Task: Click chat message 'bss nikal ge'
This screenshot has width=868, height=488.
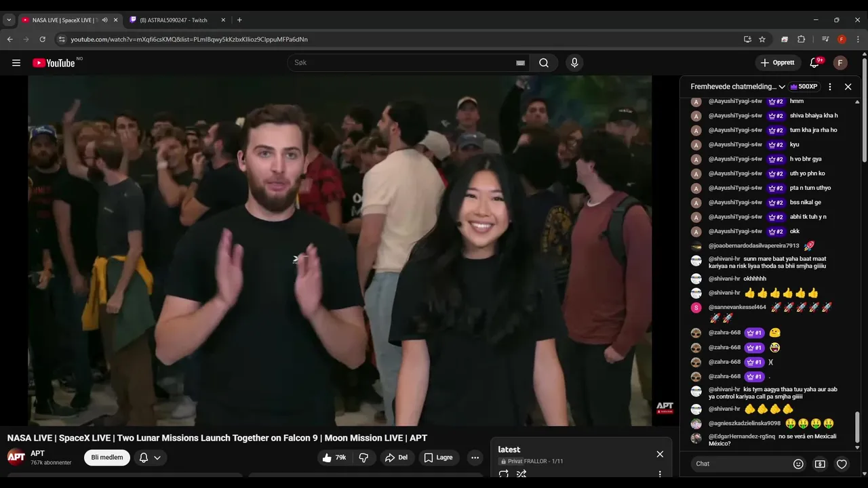Action: pyautogui.click(x=806, y=203)
